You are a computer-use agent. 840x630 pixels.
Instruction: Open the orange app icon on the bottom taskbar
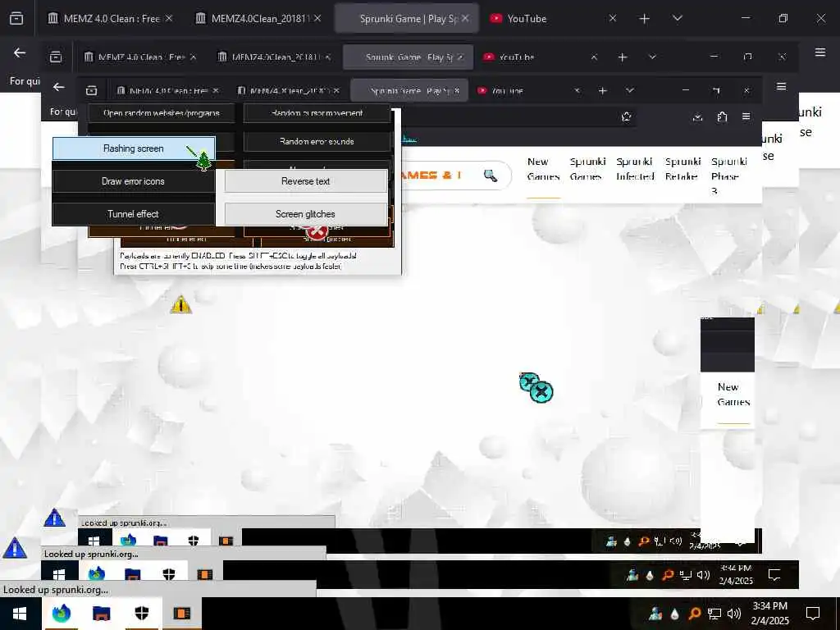[x=181, y=614]
